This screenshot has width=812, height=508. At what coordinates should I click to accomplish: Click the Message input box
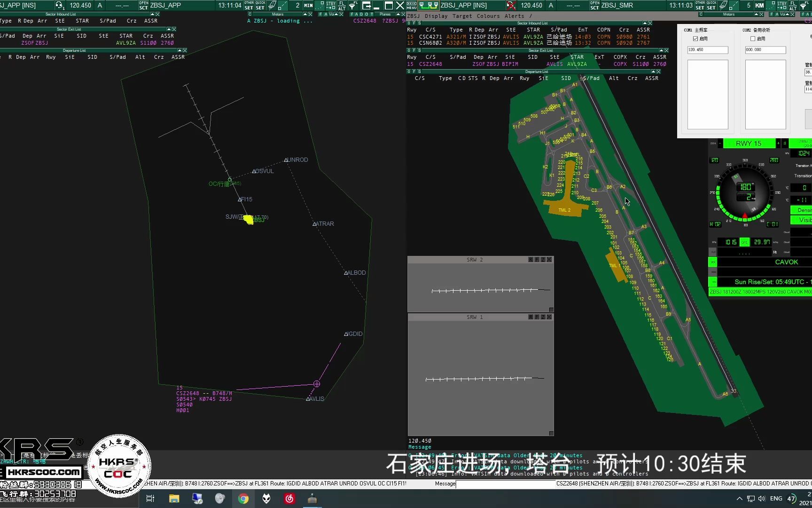(506, 484)
